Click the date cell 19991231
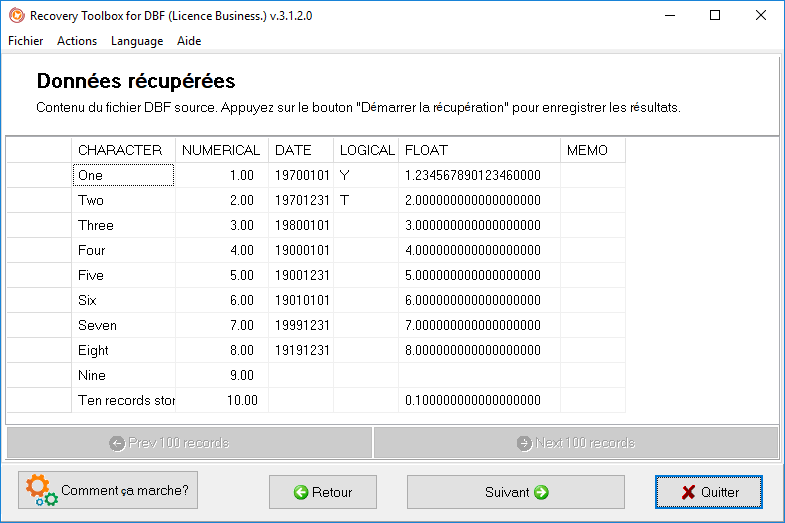Screen dimensions: 785x523 pos(301,325)
